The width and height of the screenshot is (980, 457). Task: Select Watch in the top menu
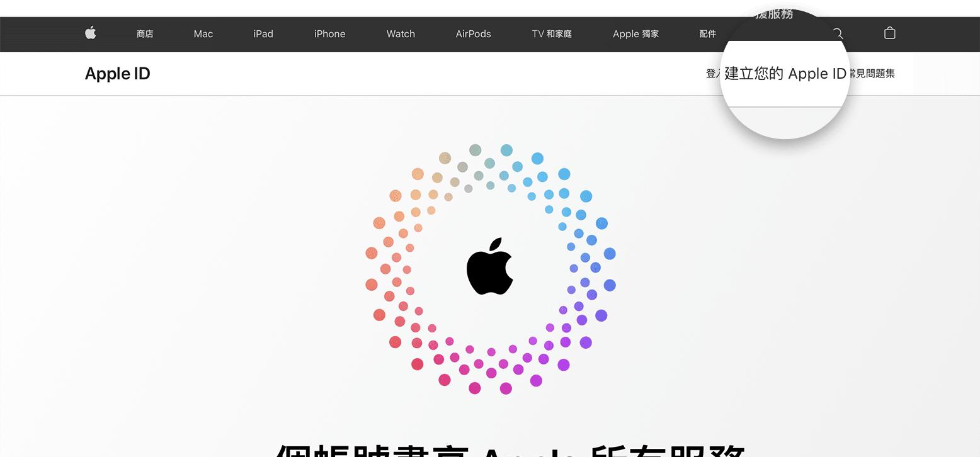[x=401, y=34]
